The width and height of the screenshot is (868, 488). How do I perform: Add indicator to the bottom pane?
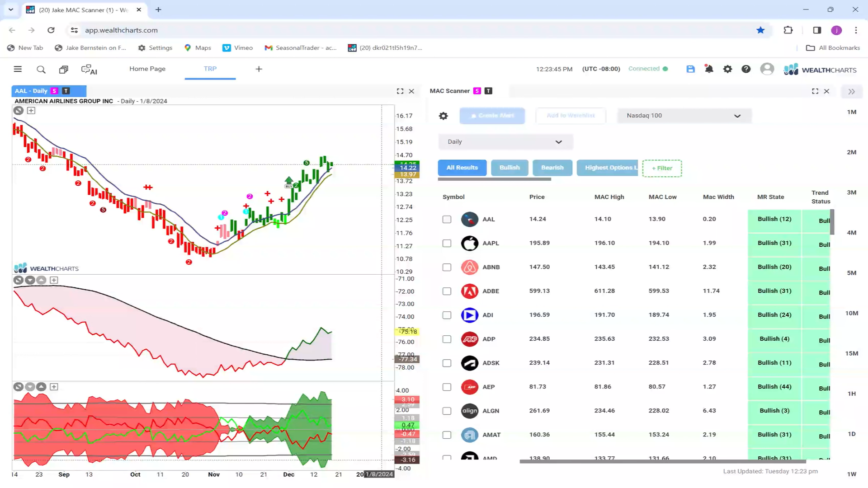point(54,387)
